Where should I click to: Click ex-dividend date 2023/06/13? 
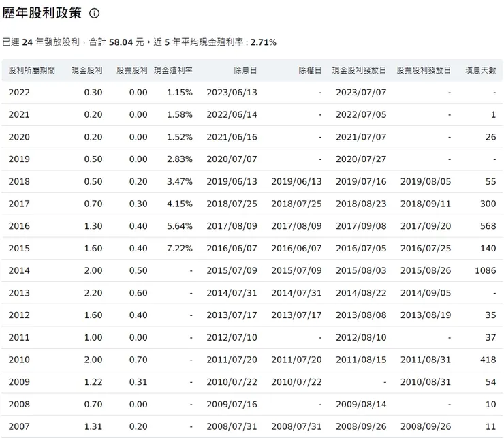232,93
